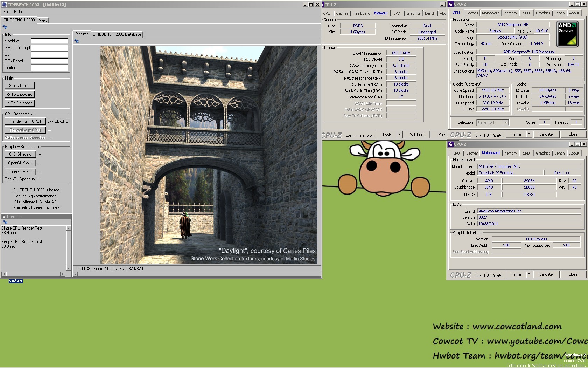Click Validate in CPU-Z CPU window

point(546,134)
